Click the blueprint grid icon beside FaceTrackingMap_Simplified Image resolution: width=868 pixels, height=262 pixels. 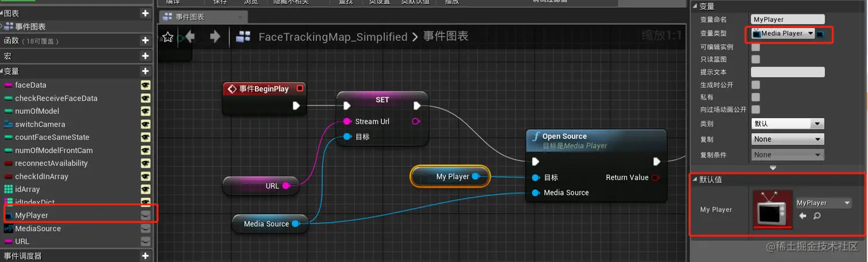(x=243, y=37)
